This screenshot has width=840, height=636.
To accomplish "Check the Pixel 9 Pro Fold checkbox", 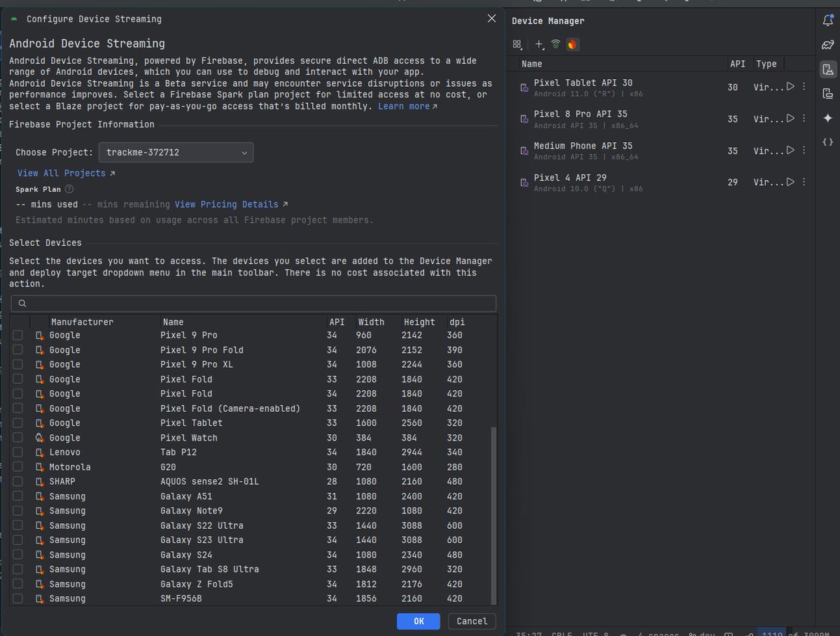I will pyautogui.click(x=17, y=350).
